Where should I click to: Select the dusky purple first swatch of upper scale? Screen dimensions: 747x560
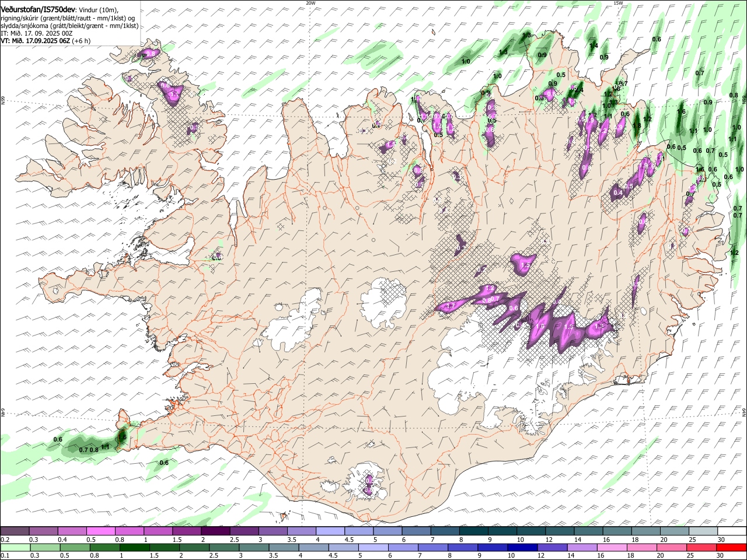tap(15, 531)
